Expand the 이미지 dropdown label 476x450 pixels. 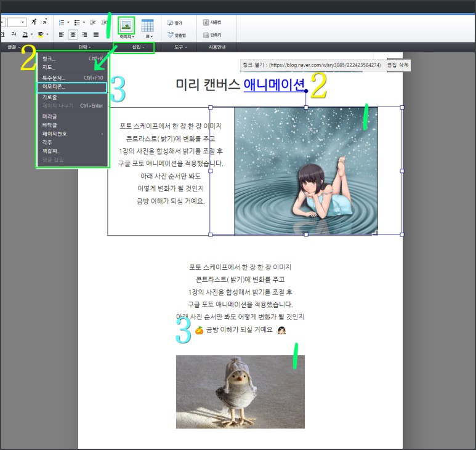click(x=127, y=36)
